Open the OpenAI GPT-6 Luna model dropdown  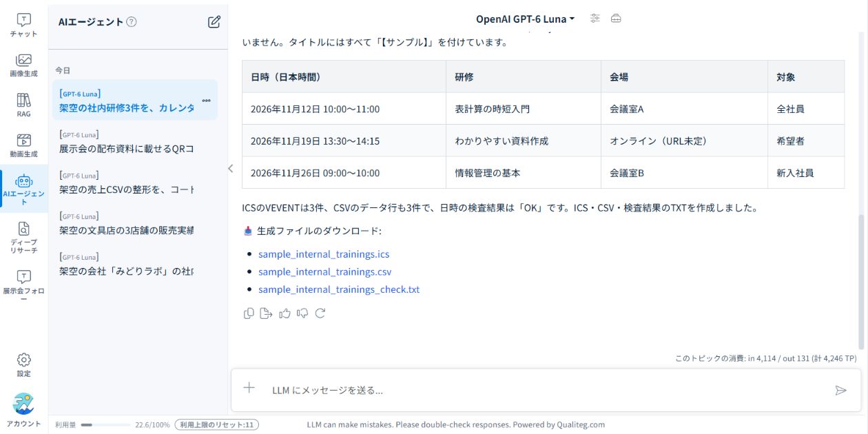[525, 19]
